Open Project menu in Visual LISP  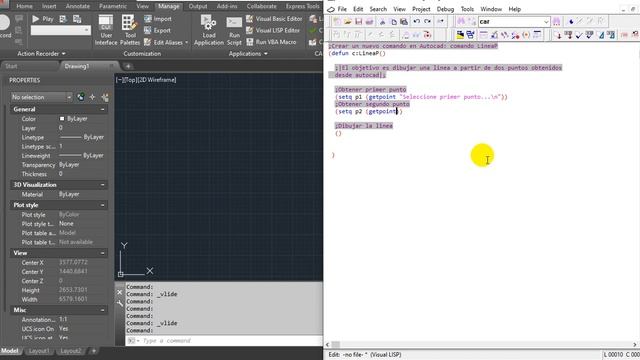(x=421, y=9)
